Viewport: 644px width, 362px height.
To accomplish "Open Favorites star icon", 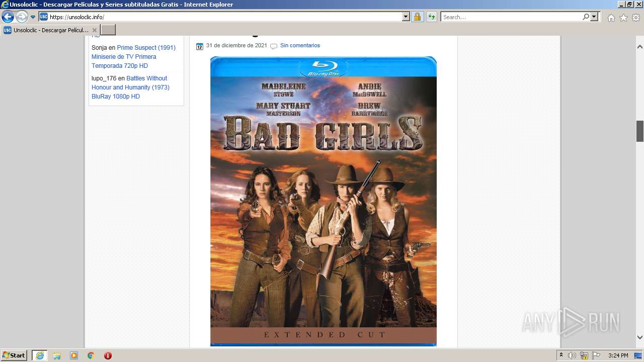I will [x=623, y=18].
